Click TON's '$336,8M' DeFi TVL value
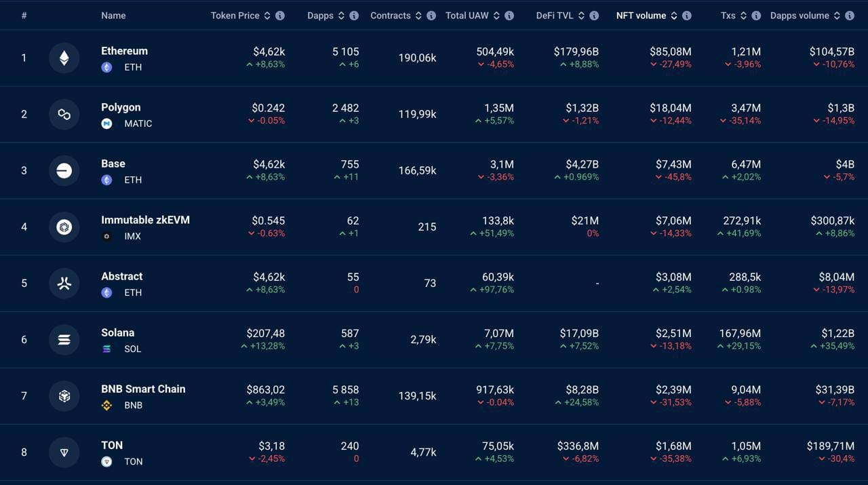Viewport: 868px width, 485px height. pos(578,446)
